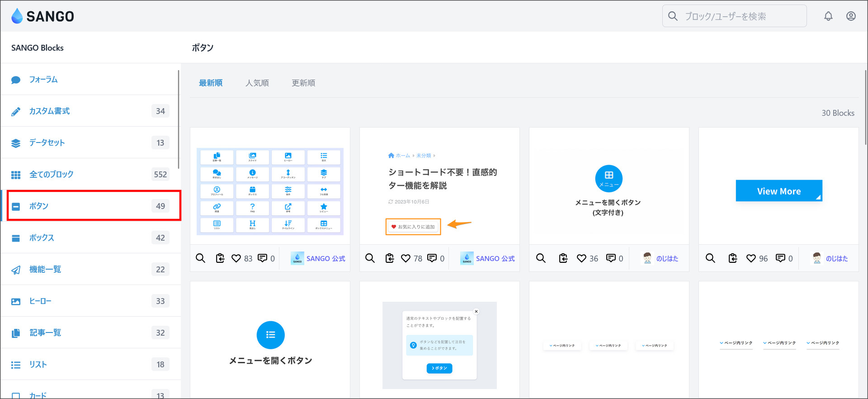The height and width of the screenshot is (399, 868).
Task: Open the カスタム書式 category
Action: click(x=49, y=111)
